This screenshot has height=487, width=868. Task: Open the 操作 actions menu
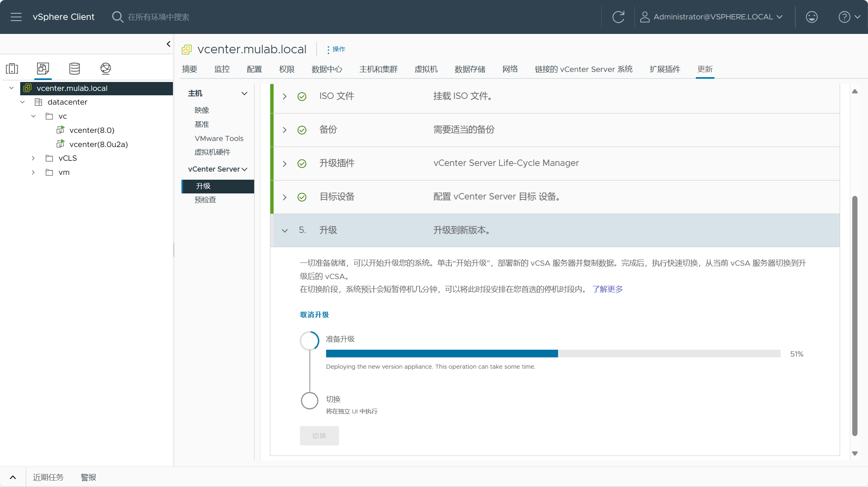(336, 49)
